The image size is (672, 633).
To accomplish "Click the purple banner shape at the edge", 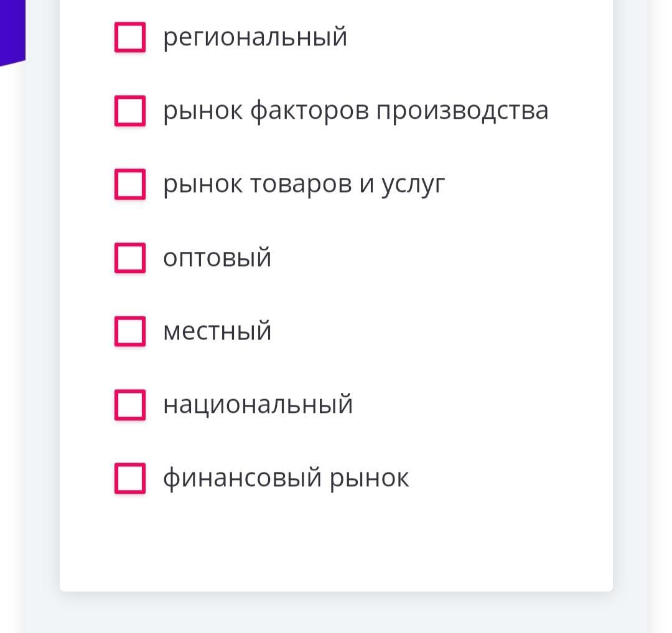I will [x=12, y=32].
